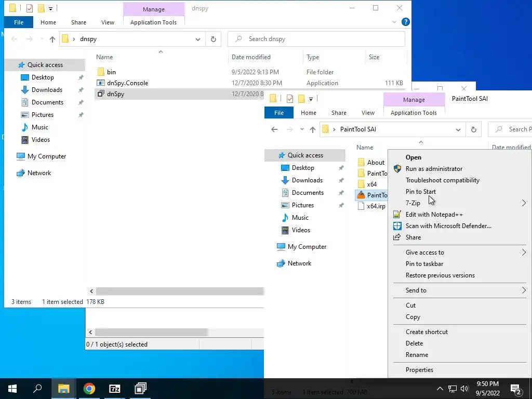Go back in PaintTool SAI window
This screenshot has width=532, height=399.
274,129
